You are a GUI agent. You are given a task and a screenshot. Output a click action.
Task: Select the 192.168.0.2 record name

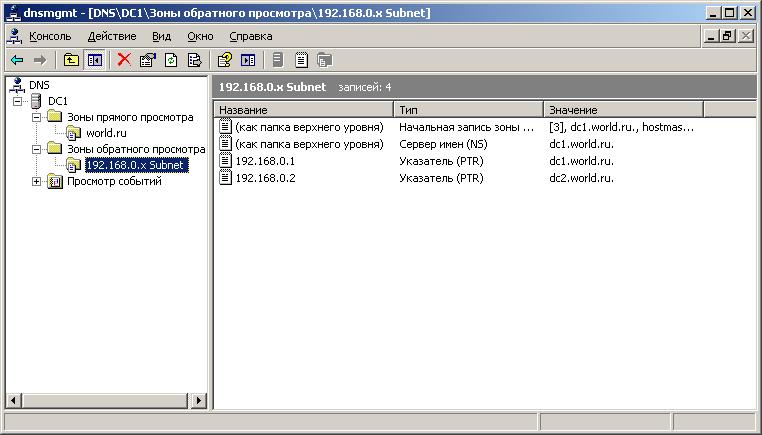click(x=265, y=178)
